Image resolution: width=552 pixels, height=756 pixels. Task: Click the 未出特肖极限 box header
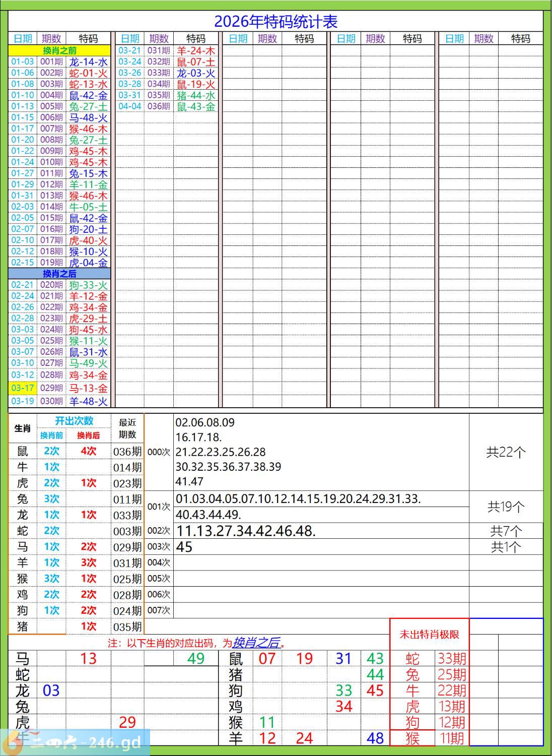429,635
